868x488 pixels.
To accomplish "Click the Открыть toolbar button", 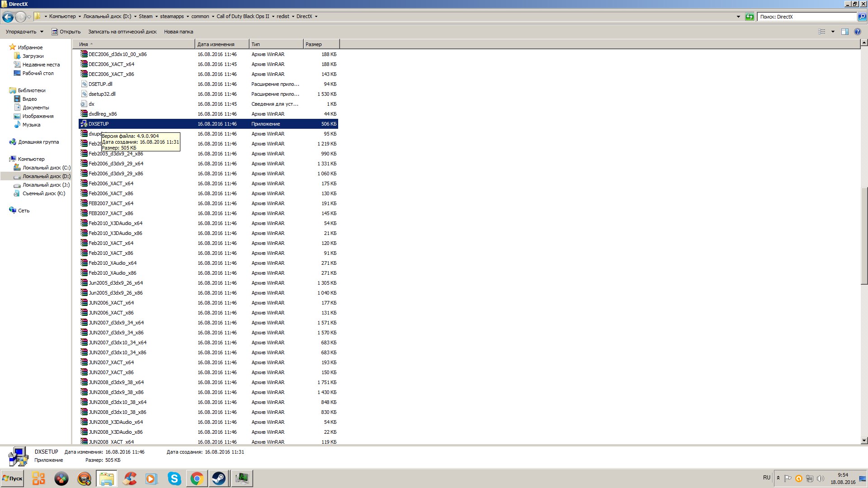I will tap(66, 32).
